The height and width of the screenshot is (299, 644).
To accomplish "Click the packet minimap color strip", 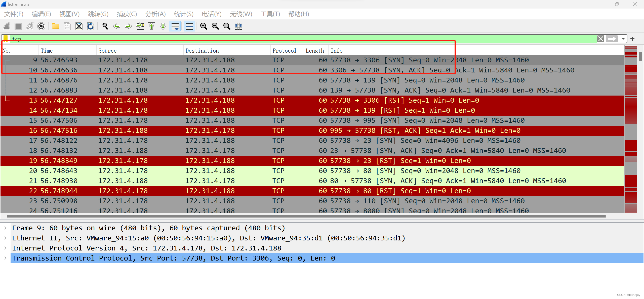I will pos(631,129).
